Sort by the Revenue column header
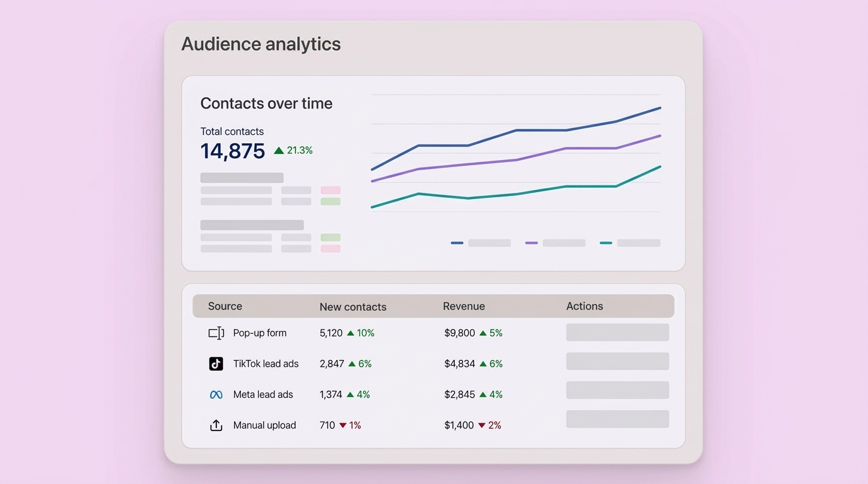The image size is (868, 484). click(464, 306)
